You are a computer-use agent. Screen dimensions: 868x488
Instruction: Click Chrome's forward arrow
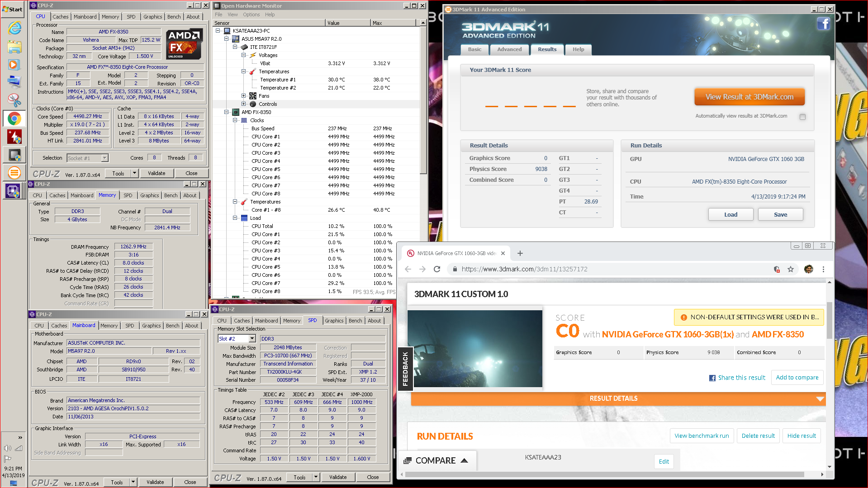click(x=422, y=269)
